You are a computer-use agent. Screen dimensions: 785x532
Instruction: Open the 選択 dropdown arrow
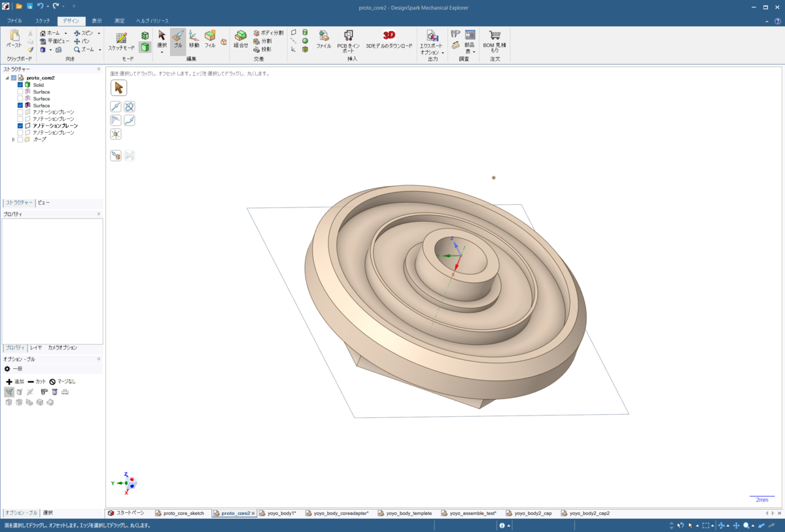(x=162, y=52)
